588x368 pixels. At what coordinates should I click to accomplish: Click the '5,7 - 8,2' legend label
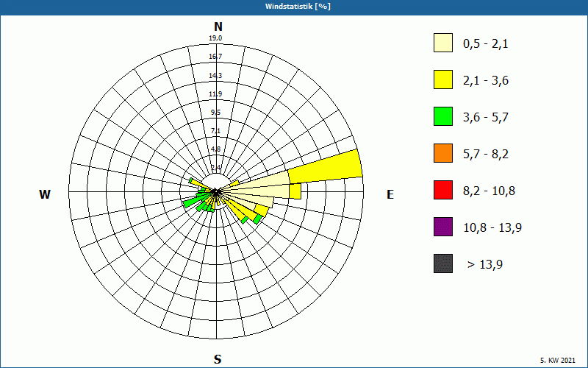(x=486, y=155)
